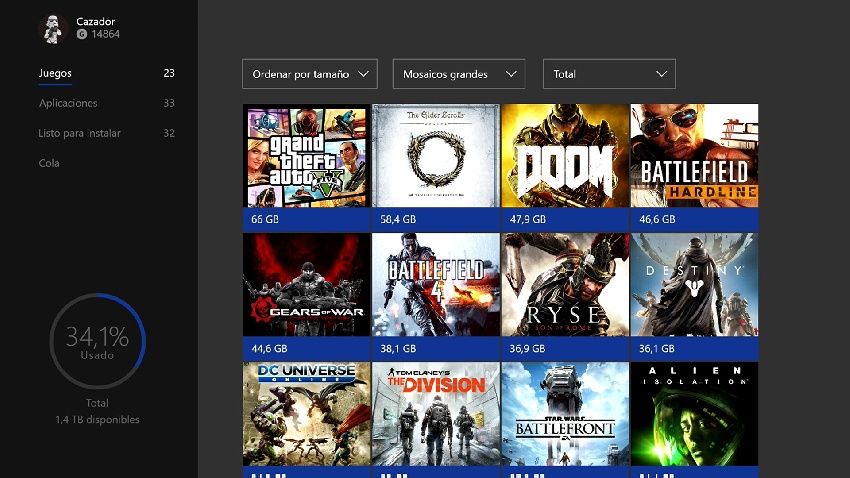Open Listo para instalar list
The width and height of the screenshot is (850, 478).
pos(79,133)
